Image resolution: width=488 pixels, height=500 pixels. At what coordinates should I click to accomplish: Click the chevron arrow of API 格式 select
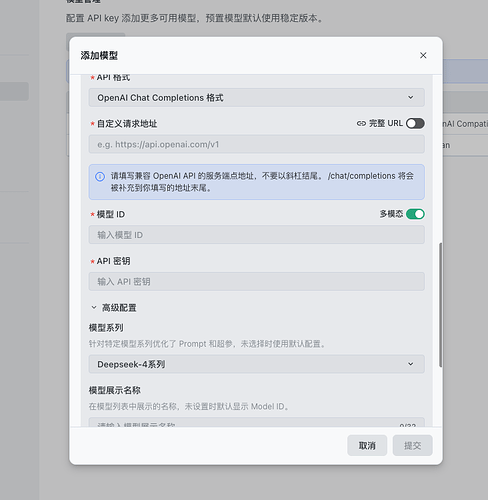[411, 97]
